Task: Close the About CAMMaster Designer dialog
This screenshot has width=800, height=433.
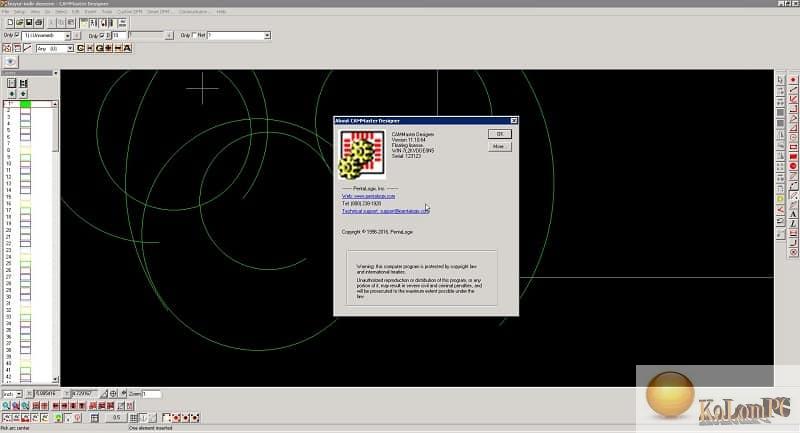Action: point(514,120)
